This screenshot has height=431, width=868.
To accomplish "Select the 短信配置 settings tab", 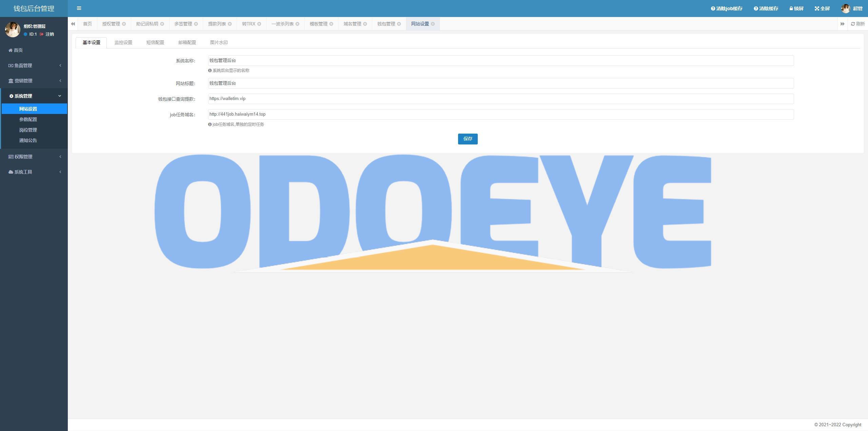I will 155,43.
